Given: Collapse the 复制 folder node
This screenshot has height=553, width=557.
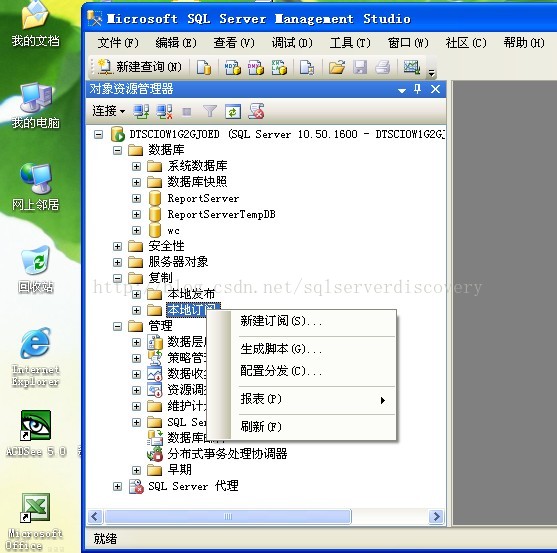Looking at the screenshot, I should point(117,278).
